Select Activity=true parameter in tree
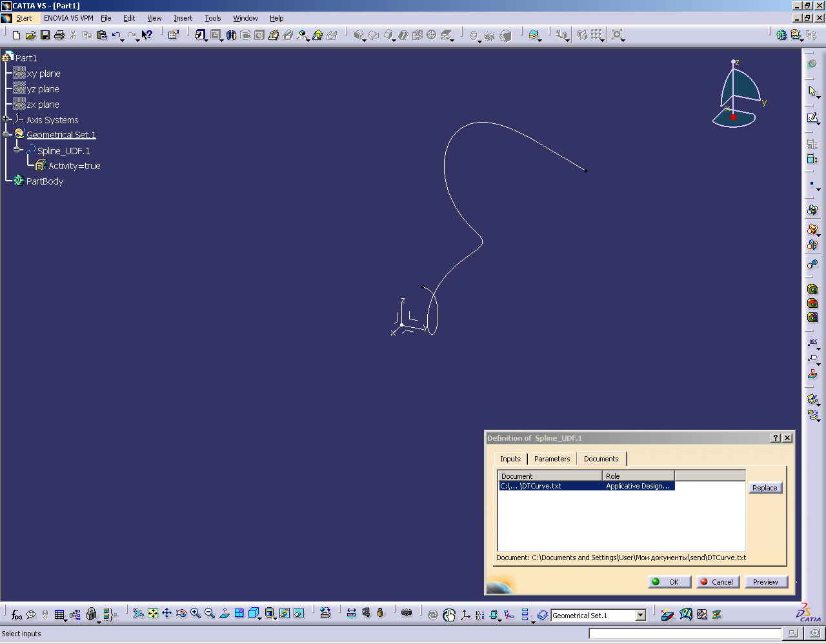The height and width of the screenshot is (644, 826). pos(74,166)
